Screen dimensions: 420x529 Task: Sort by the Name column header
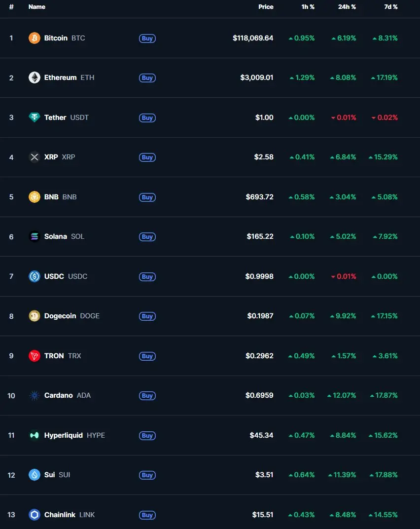coord(37,7)
